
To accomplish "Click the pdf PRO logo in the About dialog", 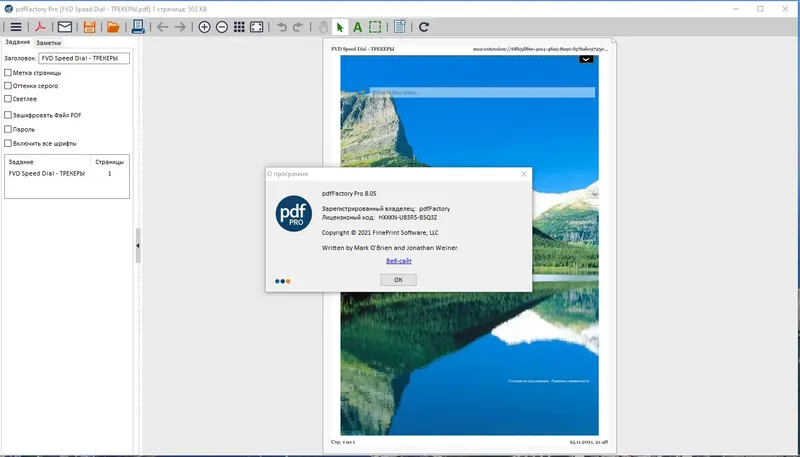I will coord(294,214).
